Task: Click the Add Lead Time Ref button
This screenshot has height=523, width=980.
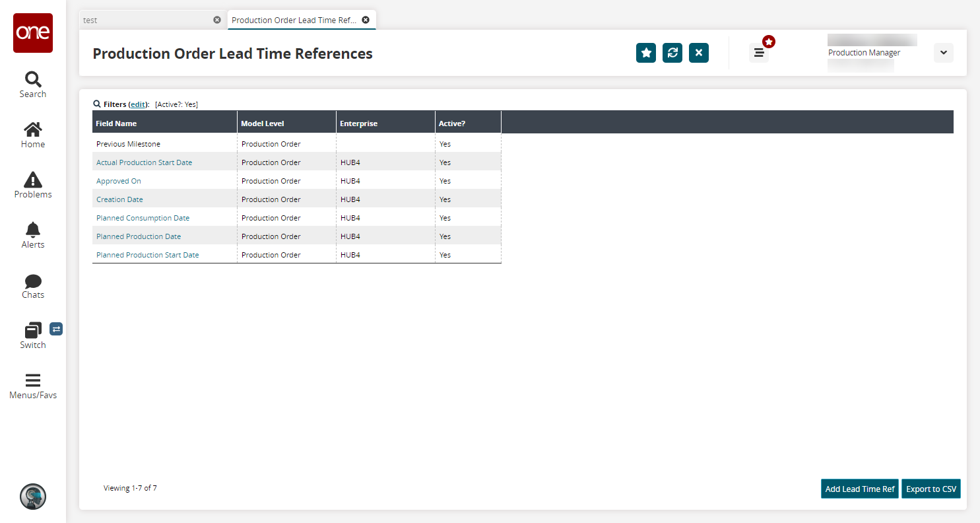Action: [x=860, y=489]
